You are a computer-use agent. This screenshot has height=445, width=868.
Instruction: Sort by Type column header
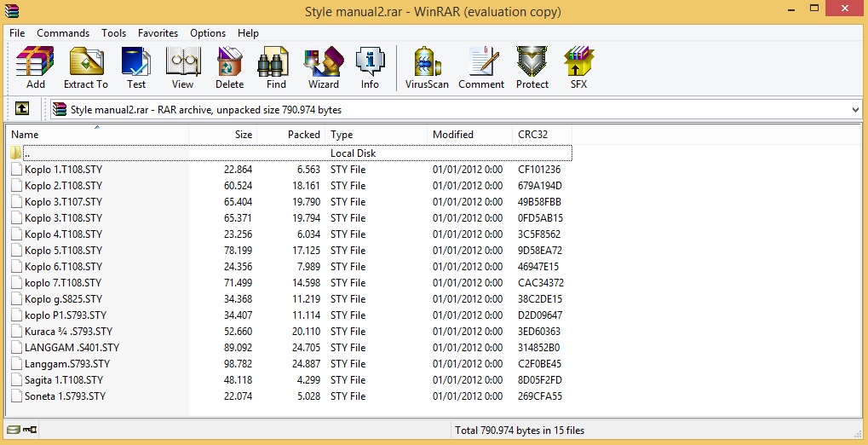pyautogui.click(x=377, y=134)
